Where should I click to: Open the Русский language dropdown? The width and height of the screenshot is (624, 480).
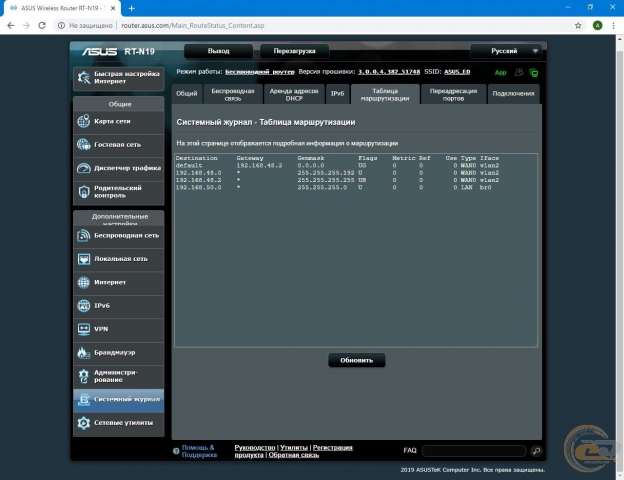click(x=506, y=51)
